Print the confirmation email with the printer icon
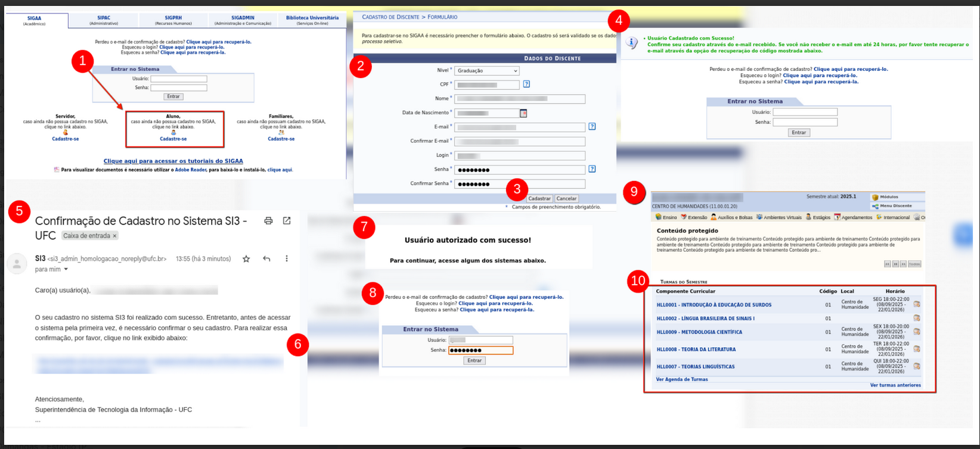The height and width of the screenshot is (449, 980). [x=268, y=221]
